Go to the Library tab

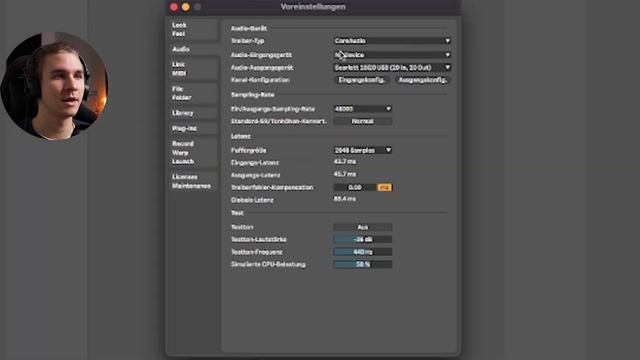[x=193, y=113]
